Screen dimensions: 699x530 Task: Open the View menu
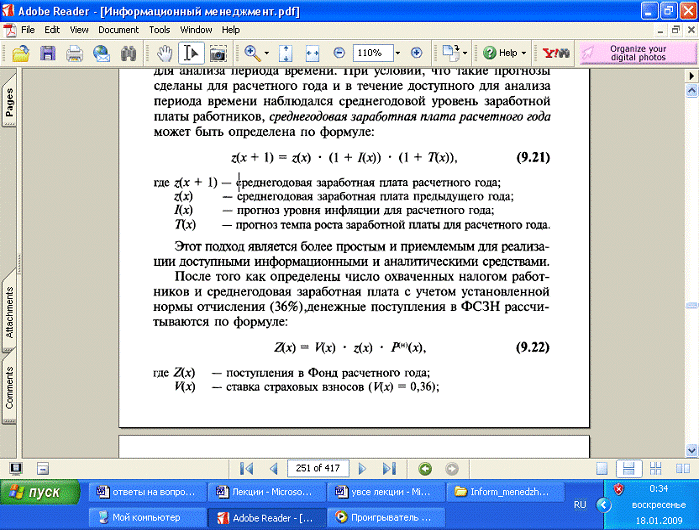click(79, 30)
